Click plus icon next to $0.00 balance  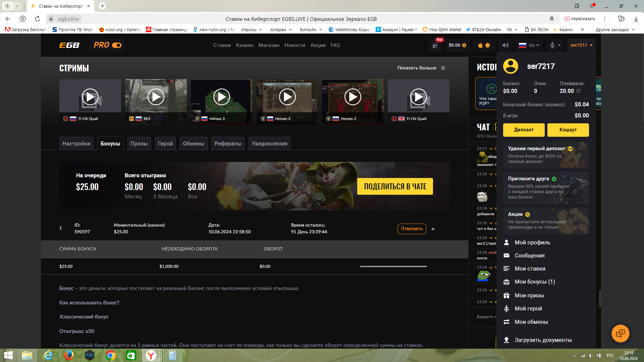click(464, 45)
